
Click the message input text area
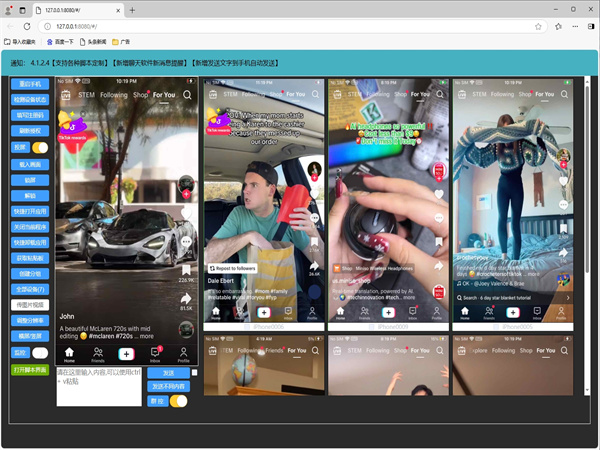coord(98,386)
